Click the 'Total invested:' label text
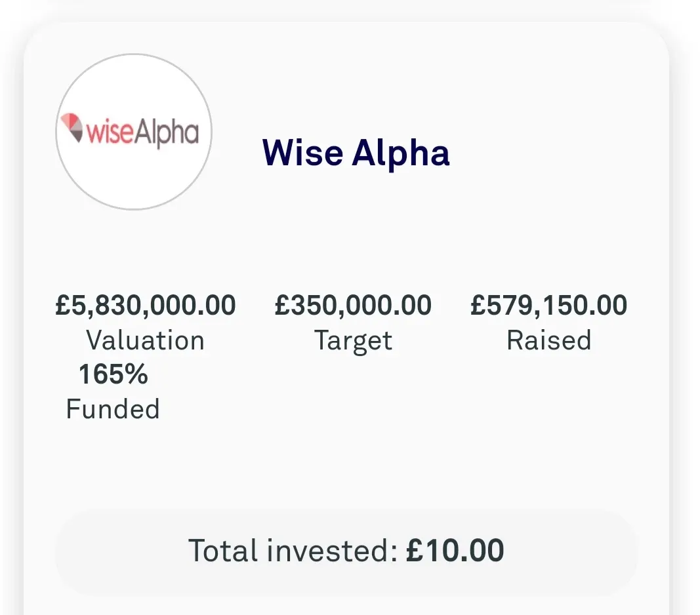 (293, 550)
